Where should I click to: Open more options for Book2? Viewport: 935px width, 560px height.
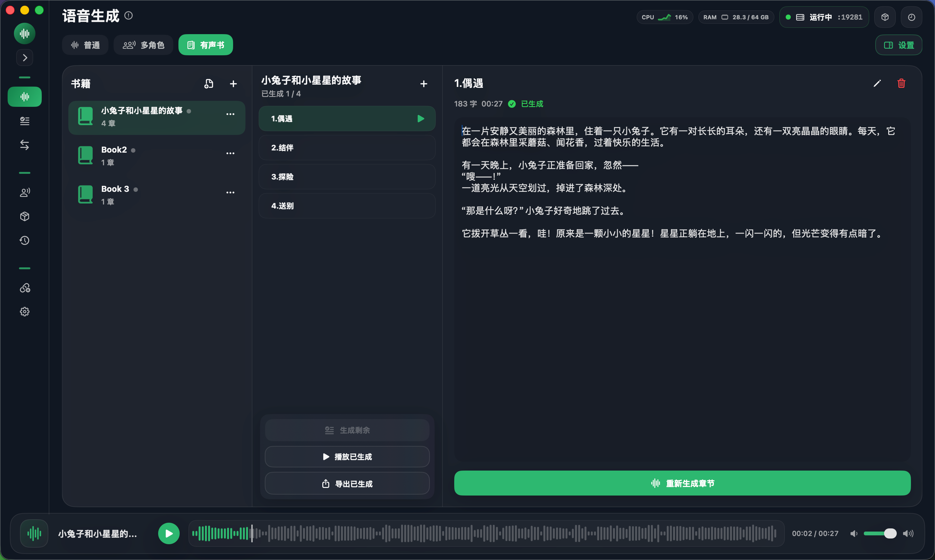[230, 153]
